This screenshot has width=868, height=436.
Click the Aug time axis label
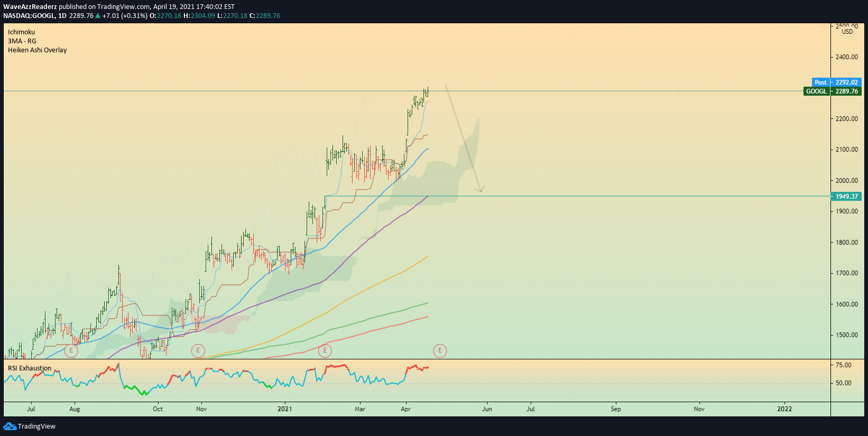pos(75,409)
